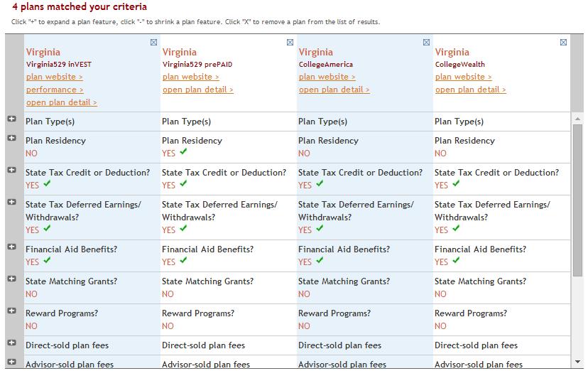Click Plan Residency NO under CollegeWealth
The image size is (588, 371).
click(440, 154)
